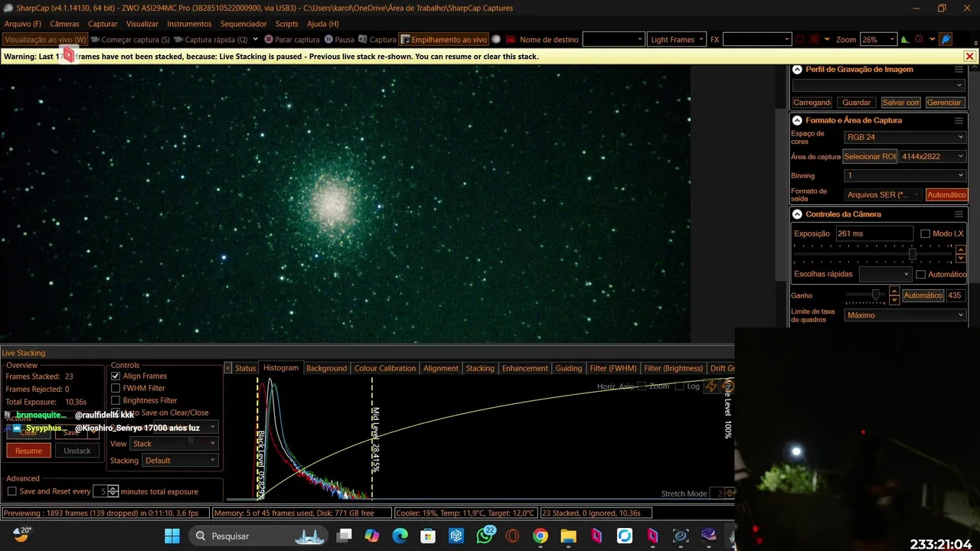
Task: Open WhatsApp from the taskbar
Action: click(485, 536)
